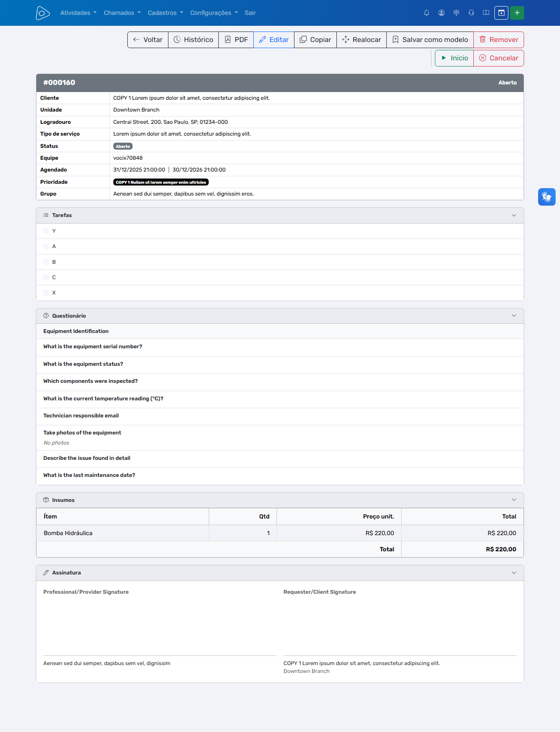Click the headset support icon
The image size is (560, 732).
point(471,13)
